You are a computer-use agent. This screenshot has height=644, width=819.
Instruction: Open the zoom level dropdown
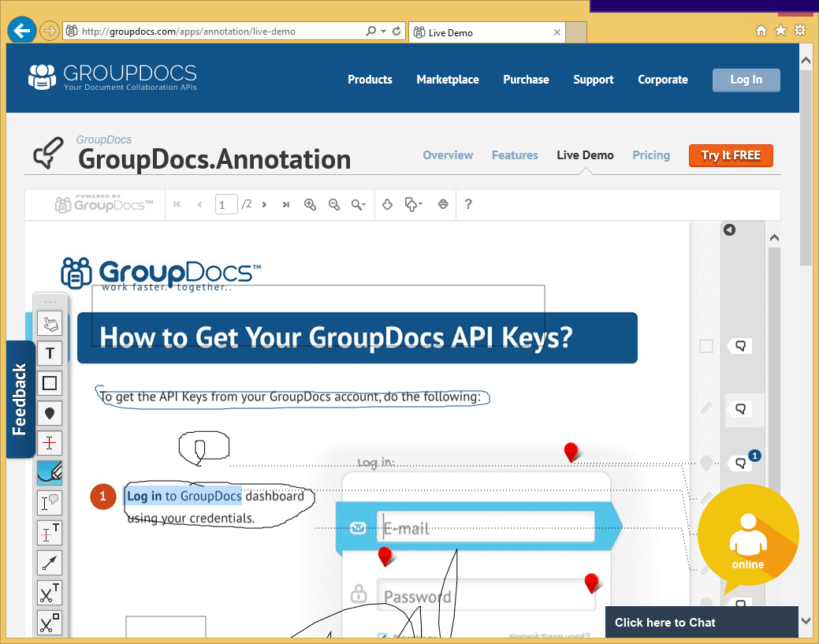(359, 204)
